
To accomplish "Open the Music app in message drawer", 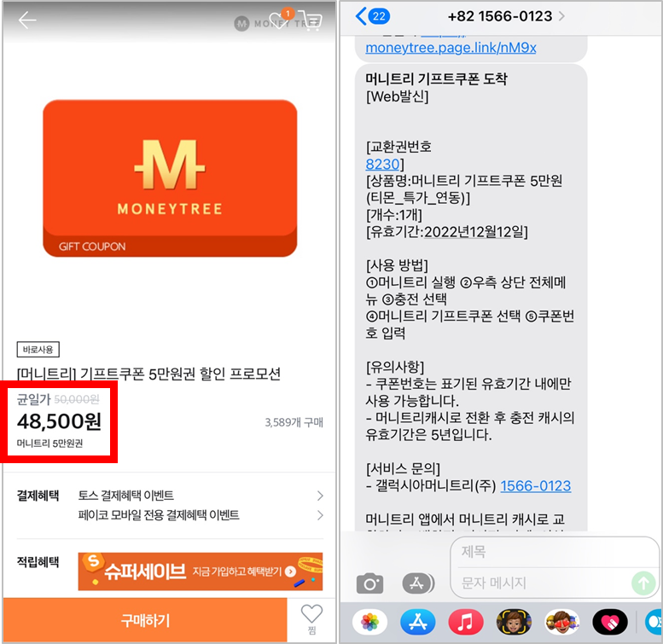I will pos(466,622).
